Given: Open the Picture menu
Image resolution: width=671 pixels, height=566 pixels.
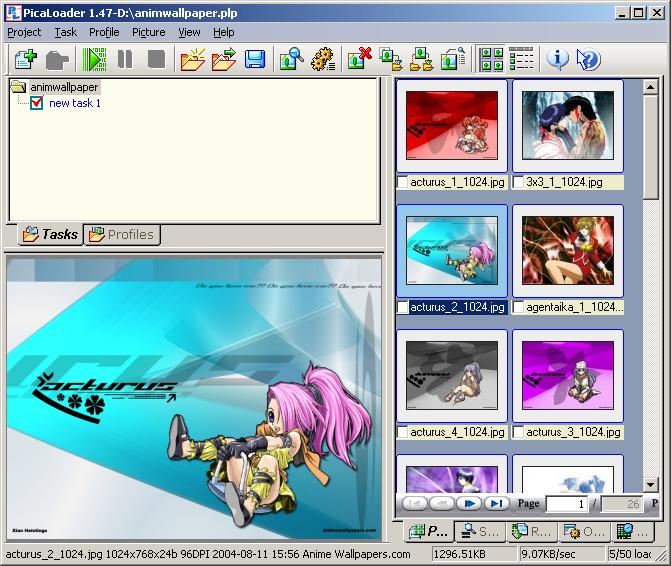Looking at the screenshot, I should (149, 32).
